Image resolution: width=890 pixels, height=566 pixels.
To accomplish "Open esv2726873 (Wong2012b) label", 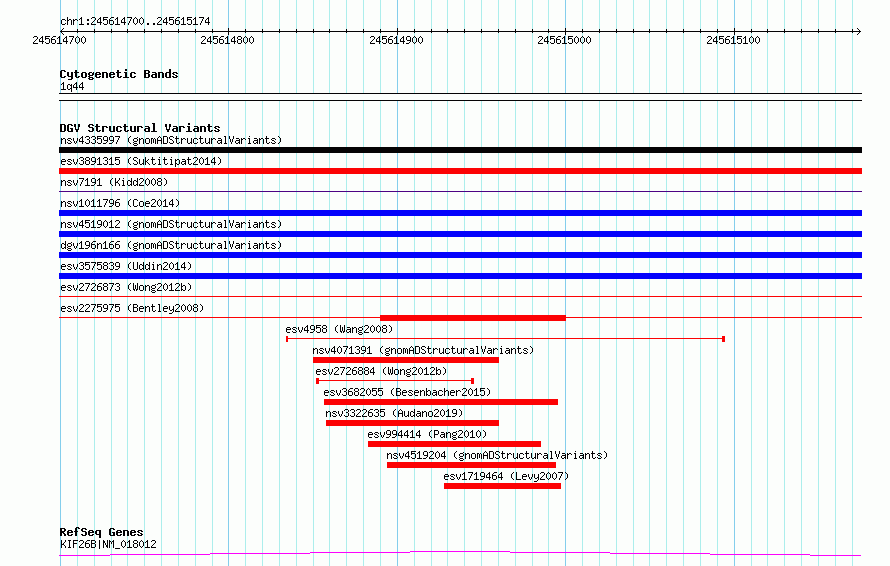I will tap(126, 287).
